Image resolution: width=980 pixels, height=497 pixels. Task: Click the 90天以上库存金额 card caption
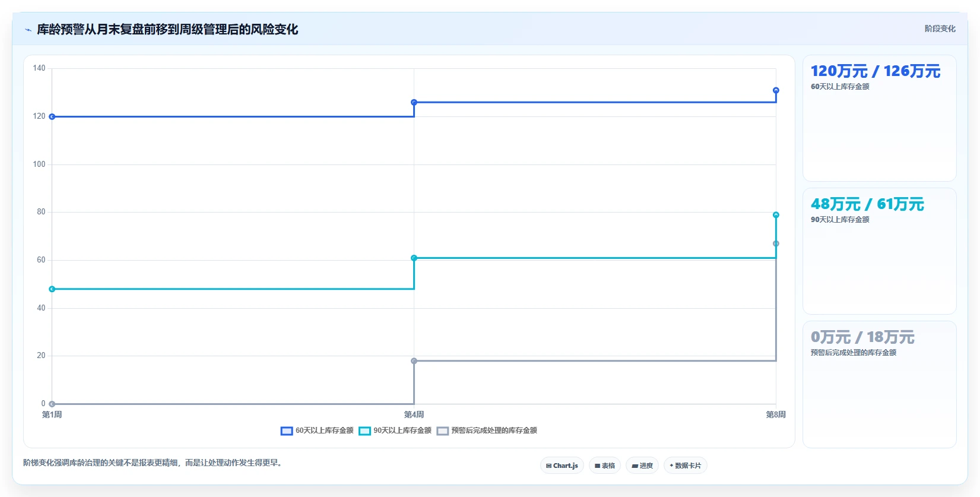point(840,220)
